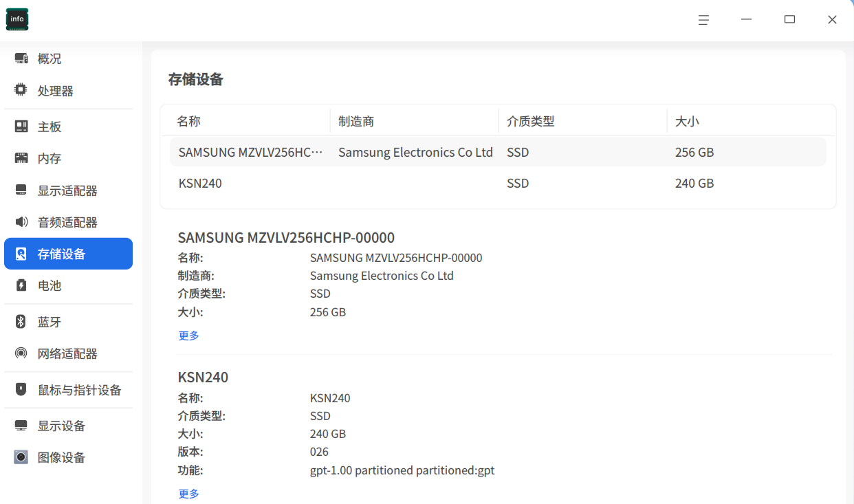Viewport: 854px width, 504px height.
Task: Click Samsung Electronics Co Ltd table cell
Action: (415, 152)
